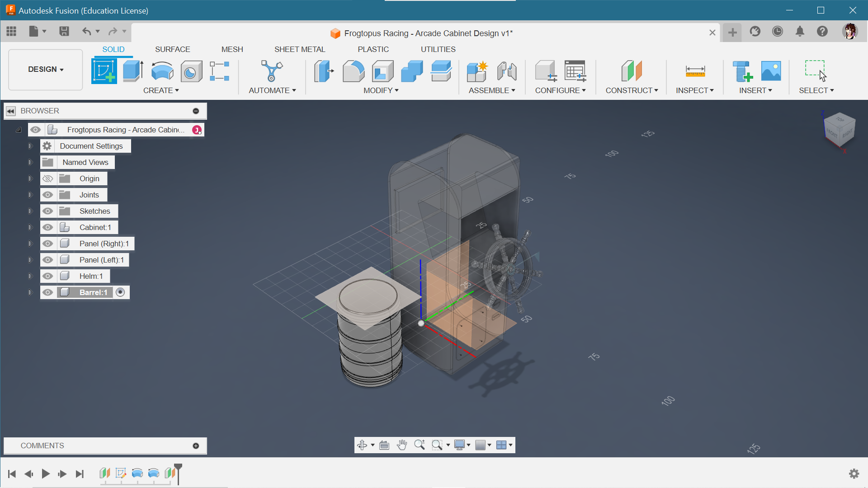
Task: Expand the Origin folder in browser
Action: click(x=30, y=178)
